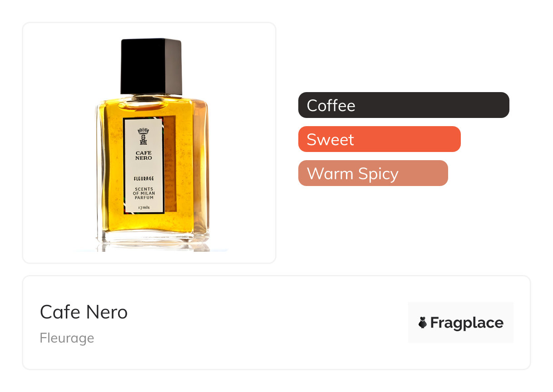Click the black cap of the perfume bottle
Image resolution: width=553 pixels, height=392 pixels.
151,67
